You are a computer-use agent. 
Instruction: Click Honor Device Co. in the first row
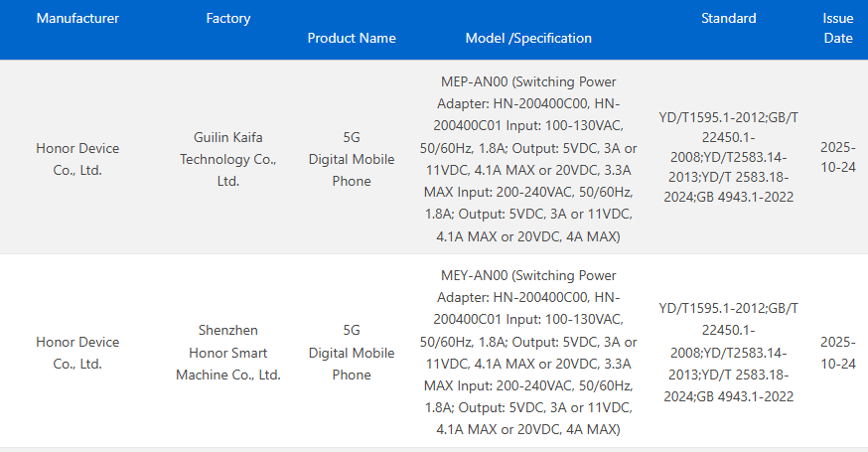pos(77,159)
